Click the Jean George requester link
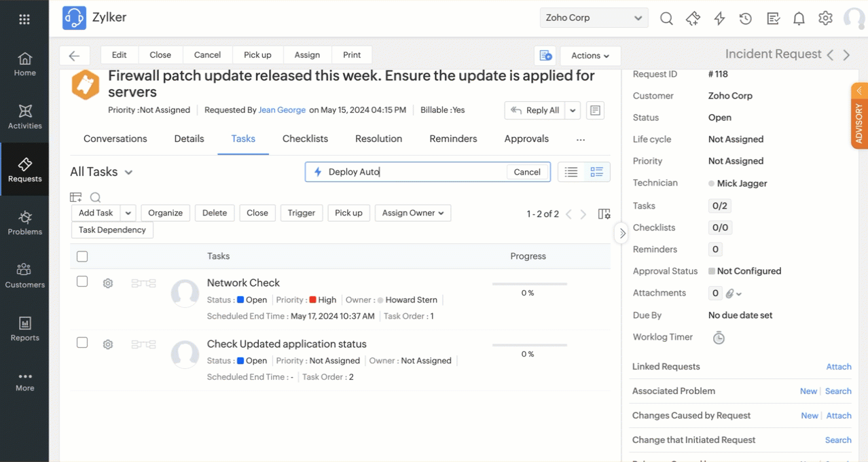 (282, 110)
